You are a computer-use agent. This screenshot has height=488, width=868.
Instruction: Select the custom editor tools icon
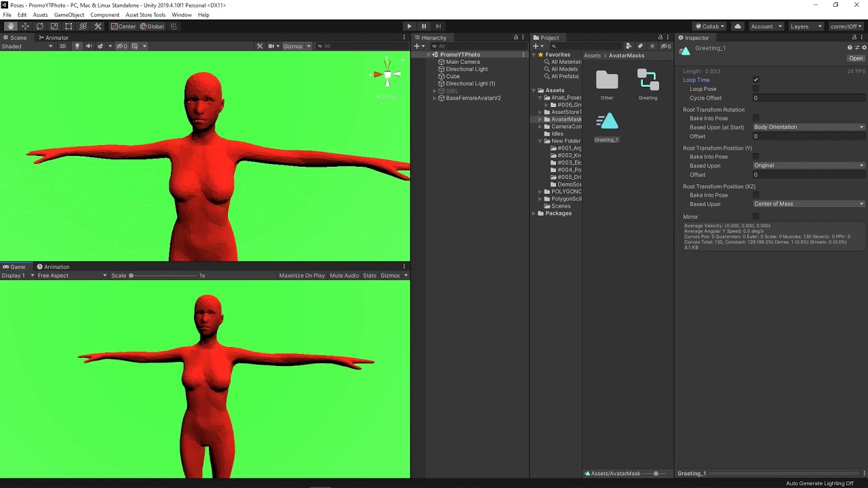pyautogui.click(x=98, y=26)
